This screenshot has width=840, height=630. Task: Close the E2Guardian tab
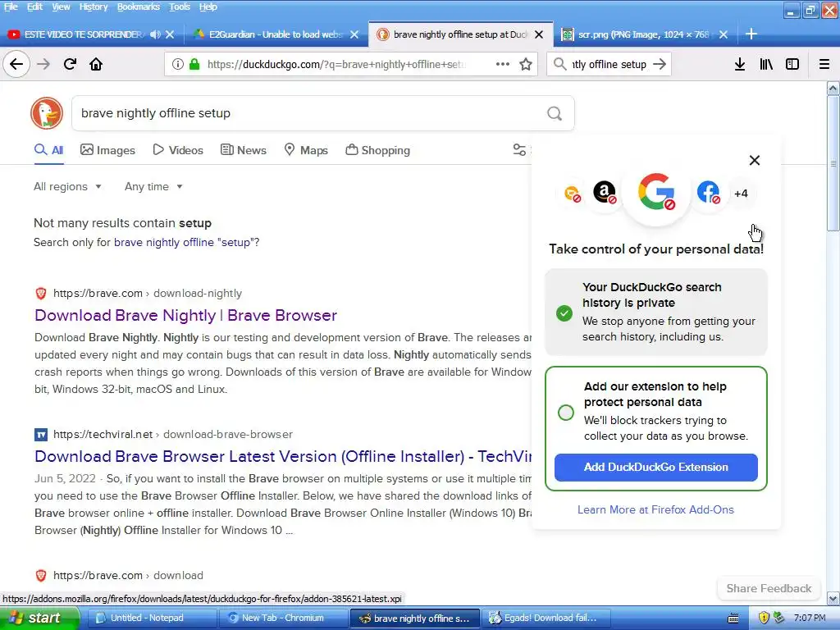(x=354, y=34)
